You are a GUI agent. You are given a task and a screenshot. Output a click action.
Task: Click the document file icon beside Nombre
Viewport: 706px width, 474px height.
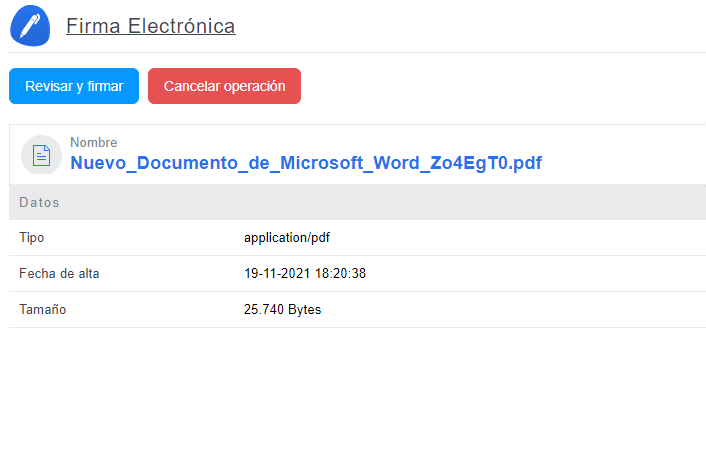coord(41,155)
